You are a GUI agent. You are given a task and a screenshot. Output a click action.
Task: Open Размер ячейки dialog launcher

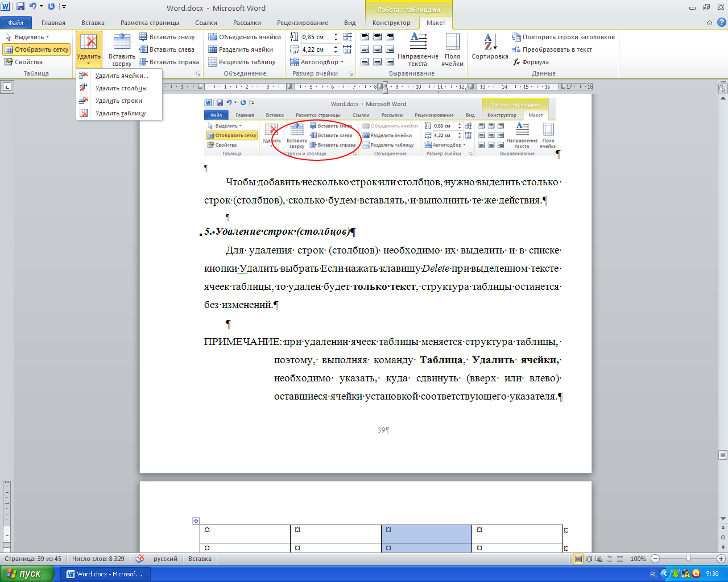350,74
